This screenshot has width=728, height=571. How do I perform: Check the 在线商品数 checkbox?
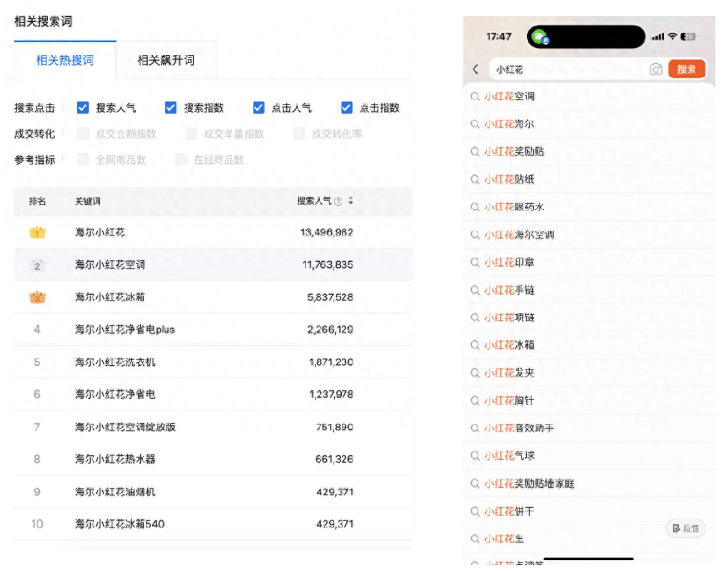(181, 160)
